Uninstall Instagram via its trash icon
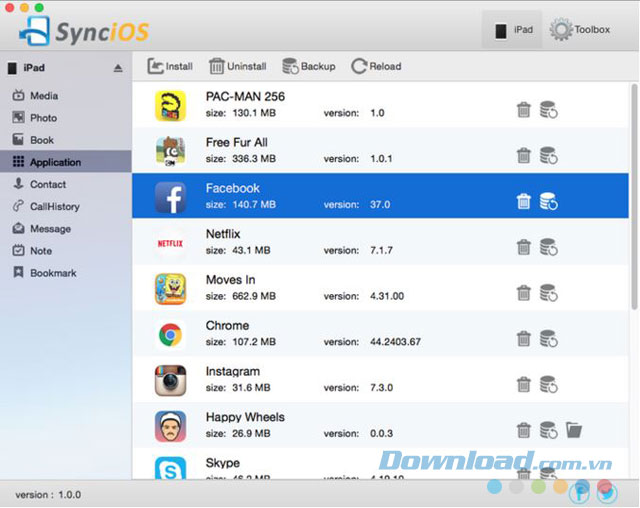The height and width of the screenshot is (508, 640). point(524,384)
